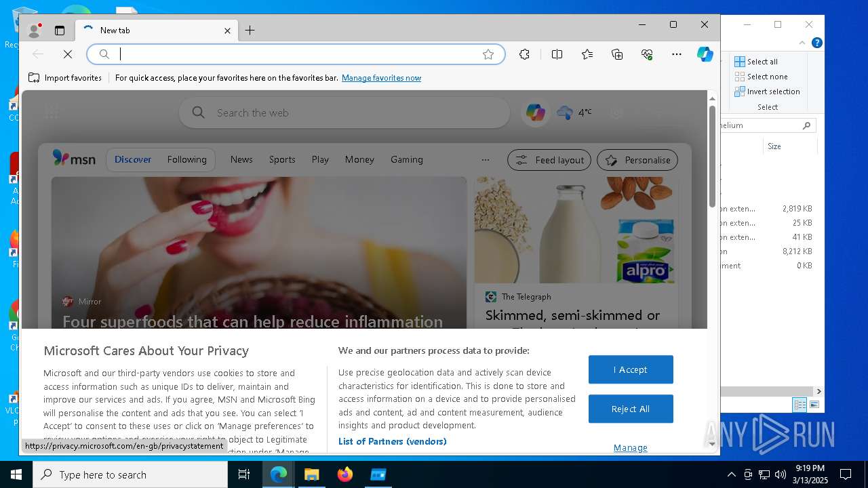The image size is (868, 488).
Task: Open the Sports category
Action: coord(282,159)
